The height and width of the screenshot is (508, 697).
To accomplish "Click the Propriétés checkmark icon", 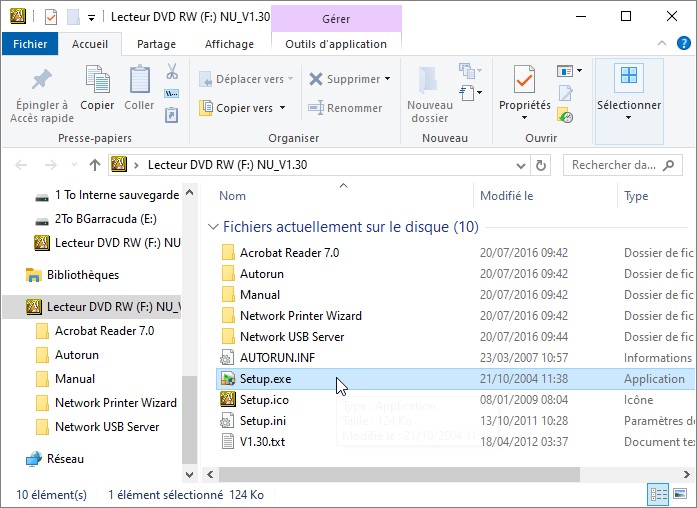I will pyautogui.click(x=524, y=80).
